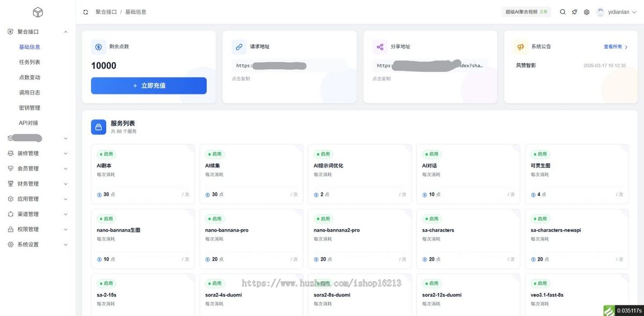Expand the 权限管理 menu chevron
The width and height of the screenshot is (644, 316).
(65, 229)
